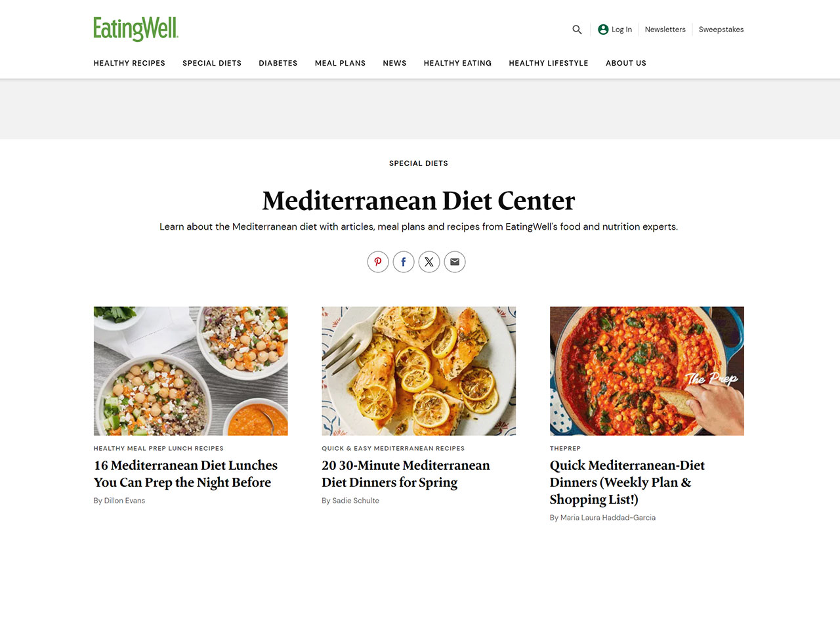Click the Special Diets breadcrumb above title
Screen dimensions: 840x630
point(419,163)
